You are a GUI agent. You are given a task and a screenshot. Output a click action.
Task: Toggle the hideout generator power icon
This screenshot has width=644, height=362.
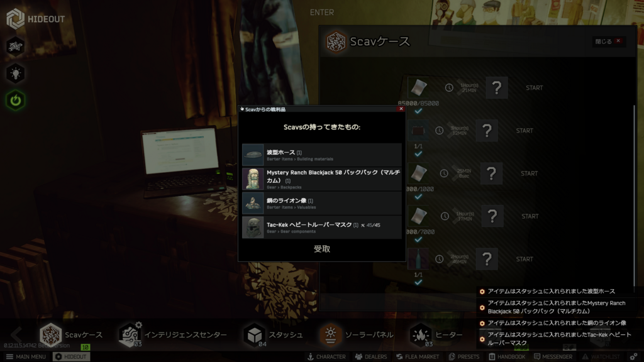[x=16, y=100]
